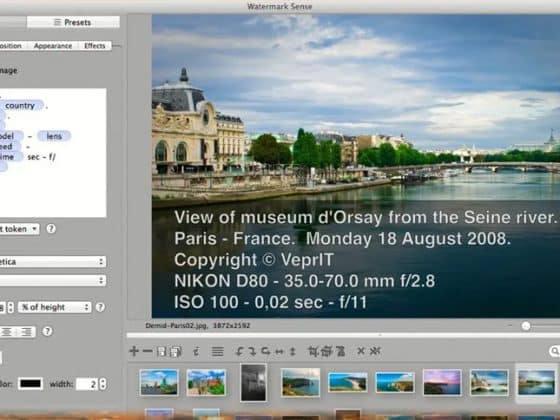Open help next to alignment buttons
Image resolution: width=560 pixels, height=420 pixels.
point(47,331)
